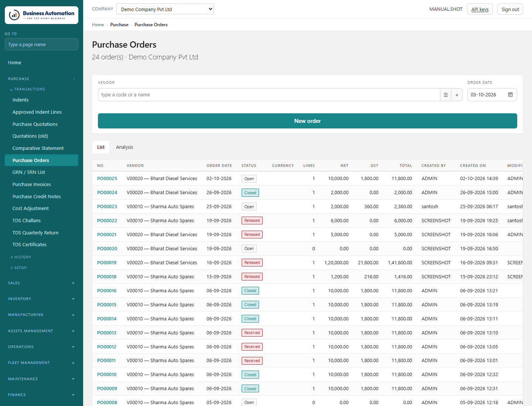Open TDS Quarterly Return page
532x406 pixels.
[x=41, y=233]
